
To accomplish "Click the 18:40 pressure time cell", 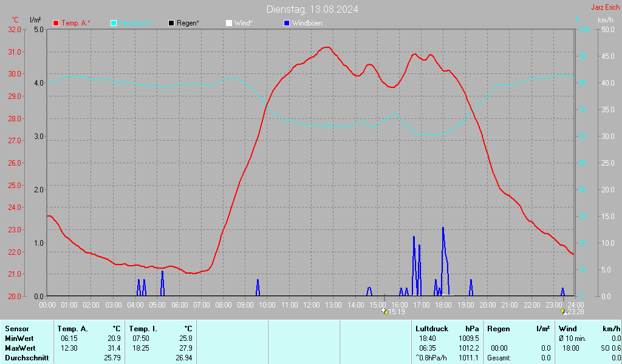I will pos(427,339).
